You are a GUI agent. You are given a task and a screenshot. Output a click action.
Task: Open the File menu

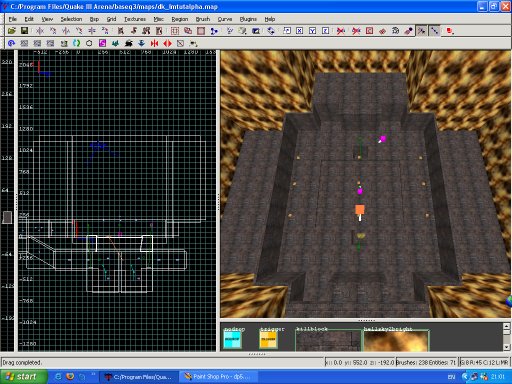[x=13, y=19]
